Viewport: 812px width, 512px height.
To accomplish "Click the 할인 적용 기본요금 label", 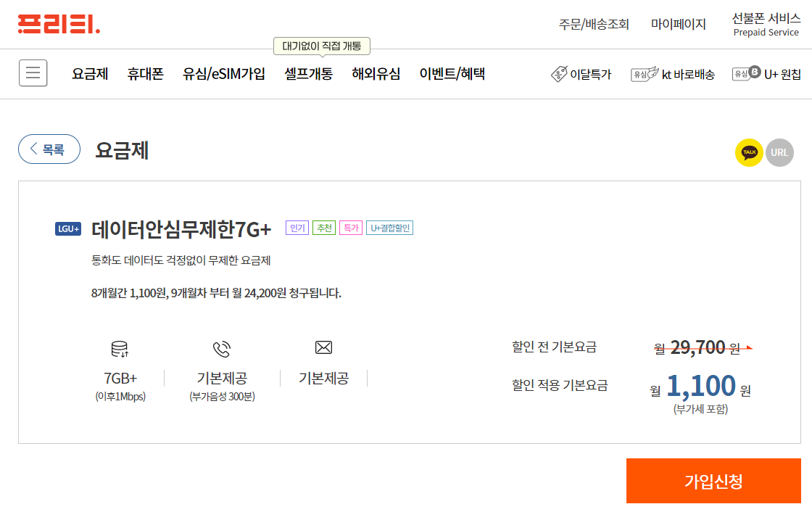I will click(x=560, y=385).
